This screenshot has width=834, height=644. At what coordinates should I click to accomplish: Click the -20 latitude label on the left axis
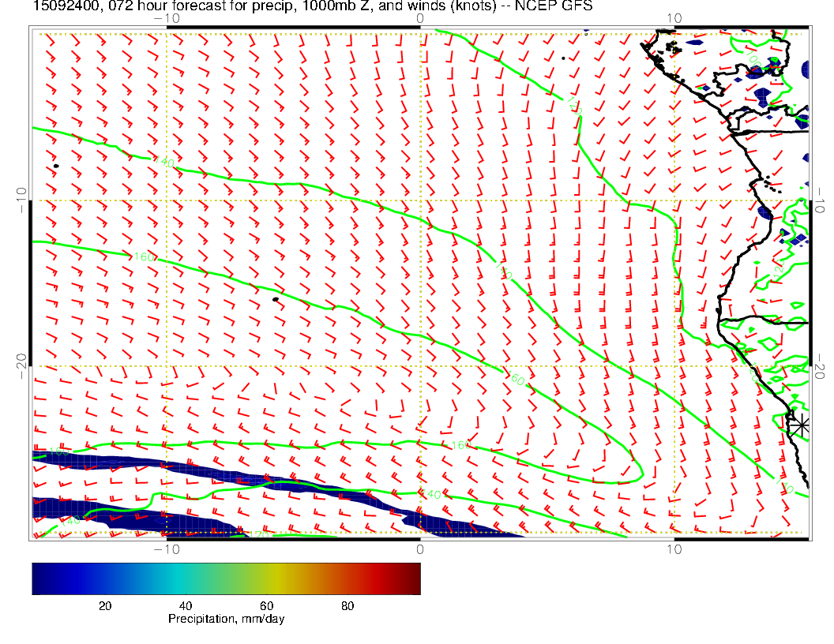pyautogui.click(x=20, y=366)
